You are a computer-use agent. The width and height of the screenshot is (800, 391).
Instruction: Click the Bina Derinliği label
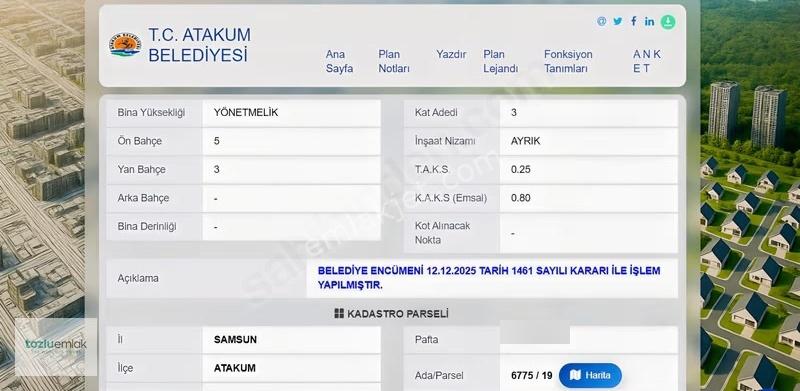(147, 227)
